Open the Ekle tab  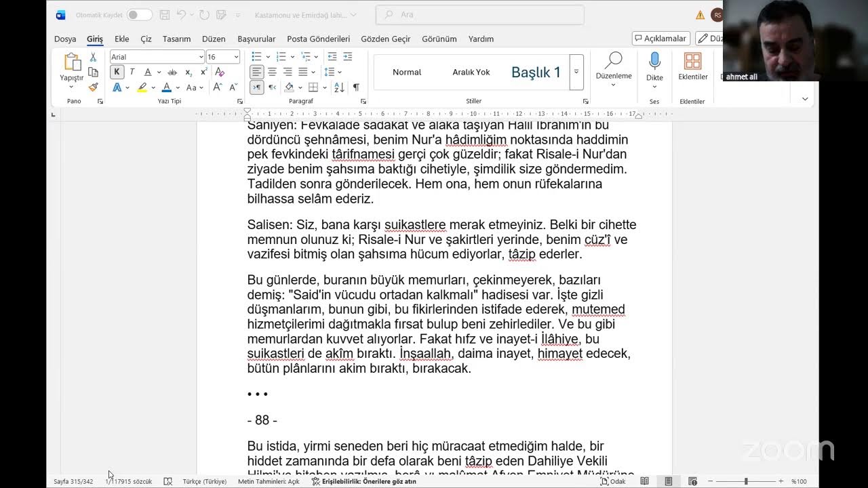tap(122, 39)
